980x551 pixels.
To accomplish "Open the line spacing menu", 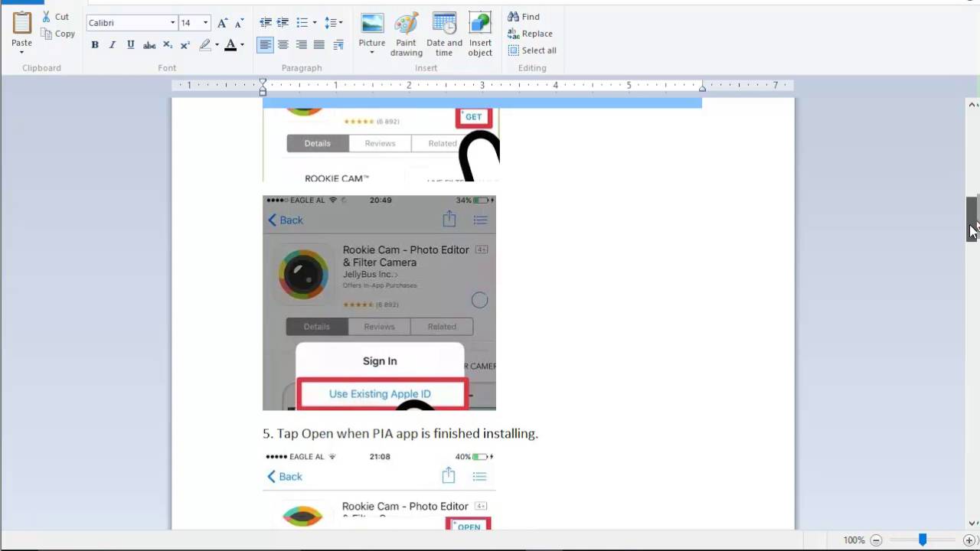I will [333, 23].
